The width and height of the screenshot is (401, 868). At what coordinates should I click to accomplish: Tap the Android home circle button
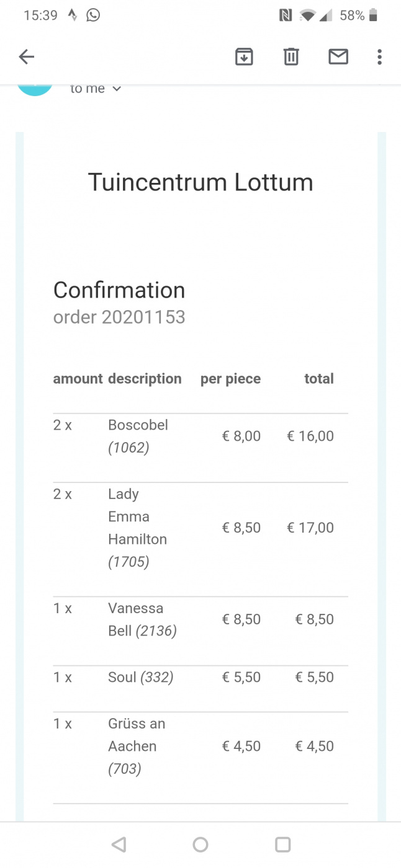pos(200,844)
